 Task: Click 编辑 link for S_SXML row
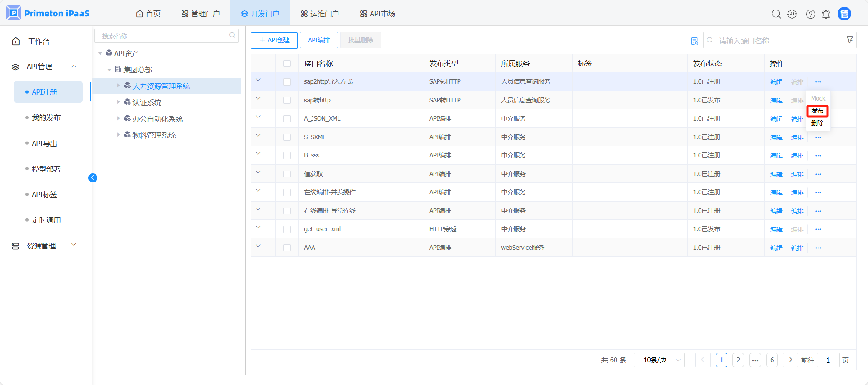776,137
